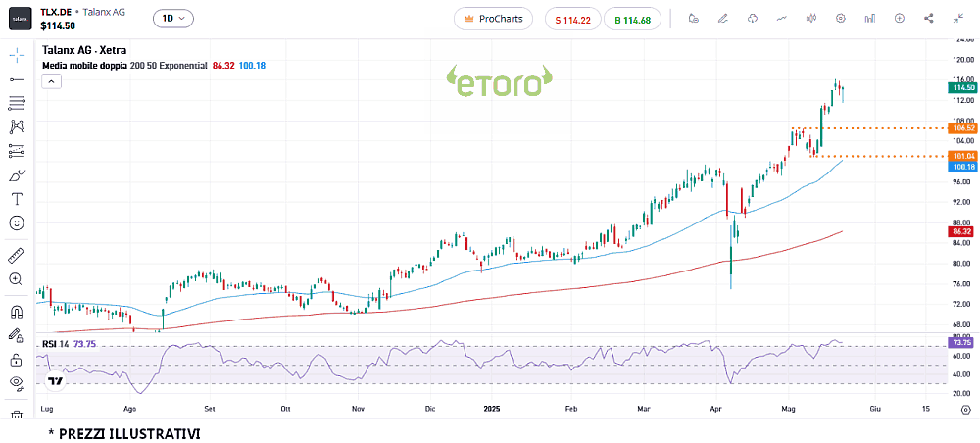Activate the zoom-in magnifier tool

(x=17, y=279)
